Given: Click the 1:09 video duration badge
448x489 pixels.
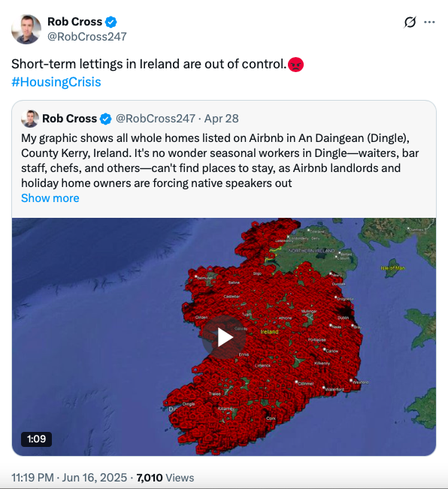Looking at the screenshot, I should tap(37, 439).
